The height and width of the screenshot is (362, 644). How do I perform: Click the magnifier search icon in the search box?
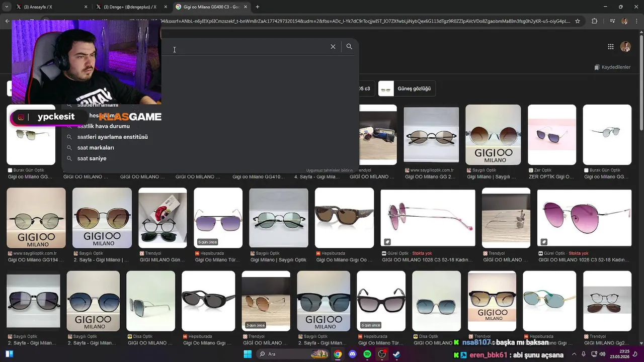[349, 46]
